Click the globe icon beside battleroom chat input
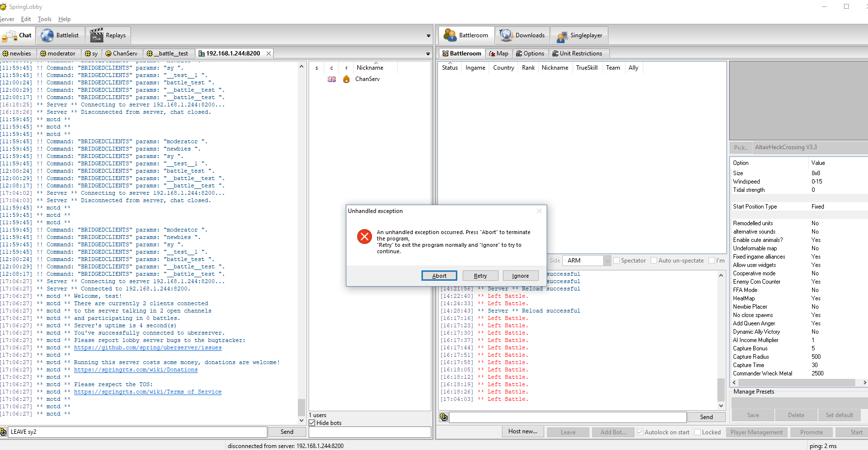Viewport: 868px width, 450px height. 443,417
